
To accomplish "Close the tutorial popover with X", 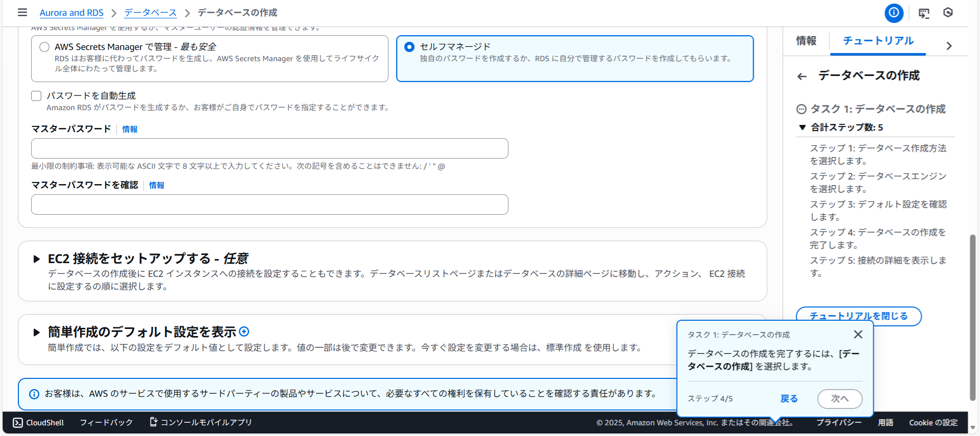I will 858,335.
